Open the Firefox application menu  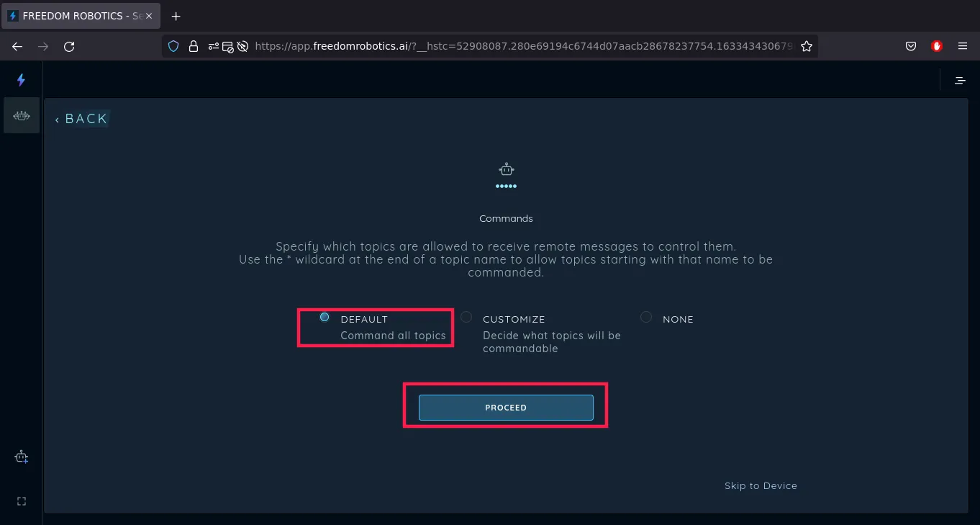tap(963, 46)
